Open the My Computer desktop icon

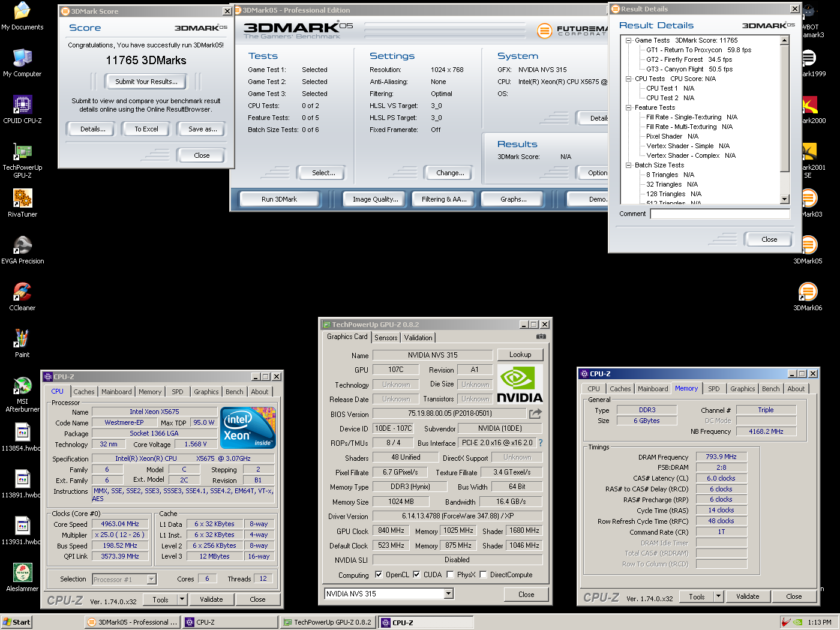tap(22, 63)
